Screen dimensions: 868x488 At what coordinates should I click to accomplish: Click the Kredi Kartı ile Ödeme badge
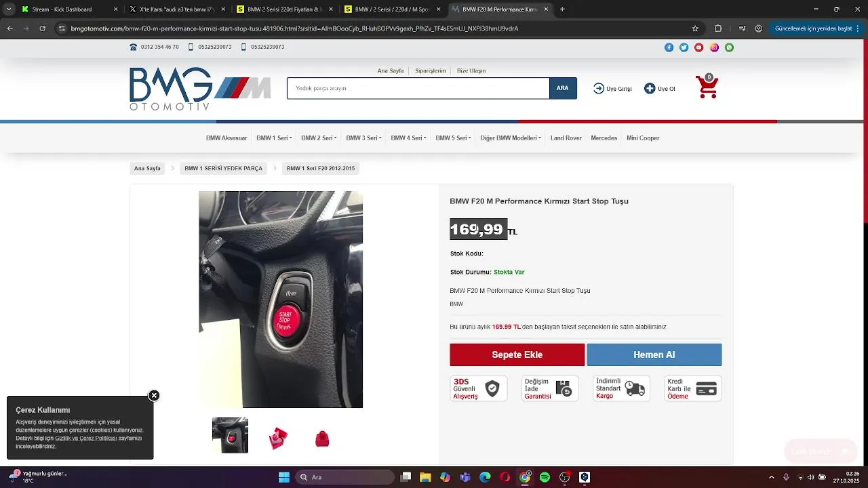[693, 388]
